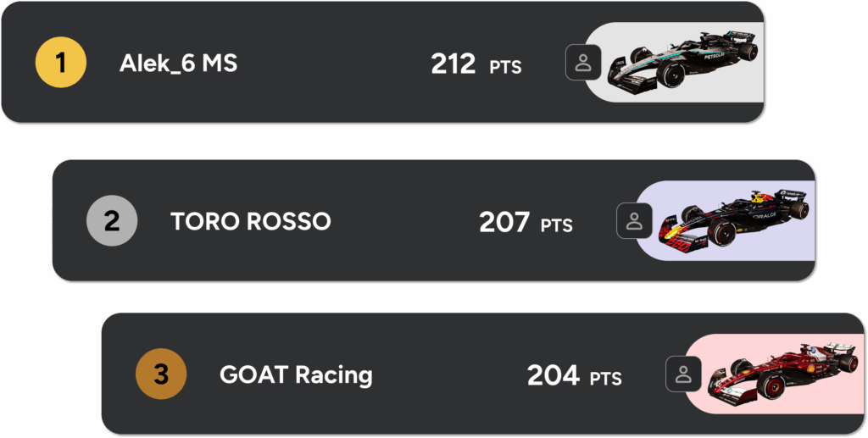
Task: Open the TORO ROSSO user profile icon
Action: click(634, 220)
